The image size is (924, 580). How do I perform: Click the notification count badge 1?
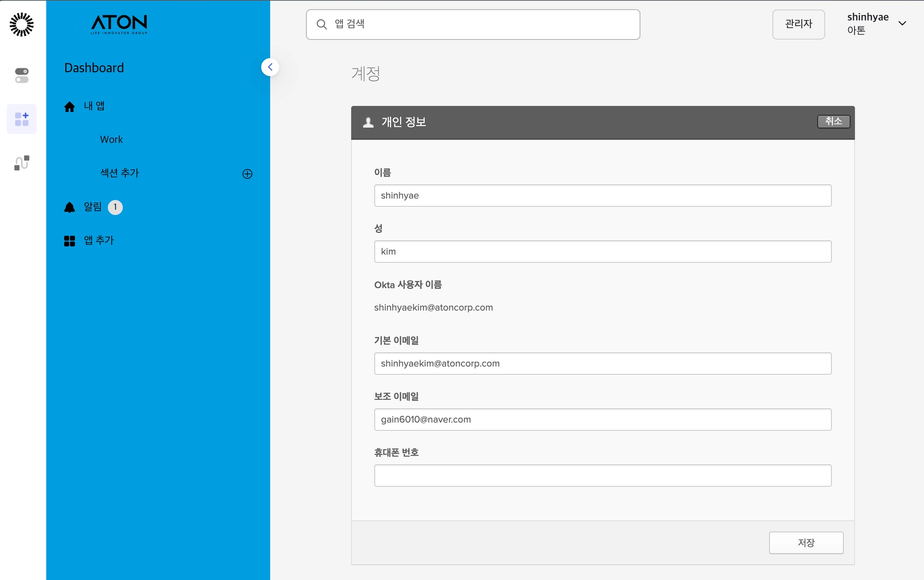(115, 207)
